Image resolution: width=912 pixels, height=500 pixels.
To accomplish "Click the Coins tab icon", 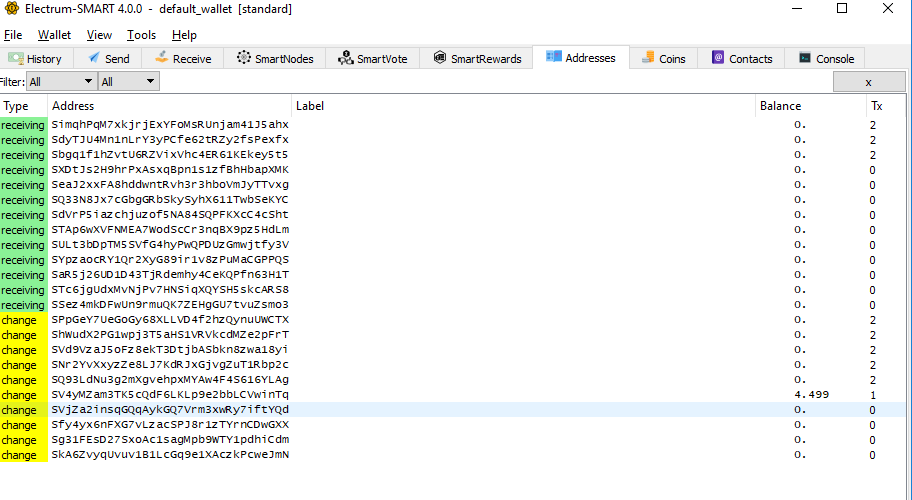I will point(647,58).
